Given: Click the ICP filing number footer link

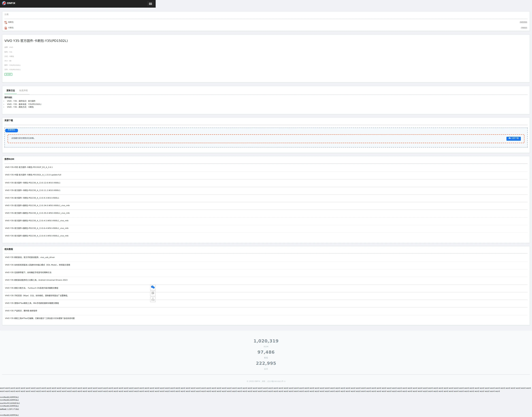Looking at the screenshot, I should (x=276, y=381).
